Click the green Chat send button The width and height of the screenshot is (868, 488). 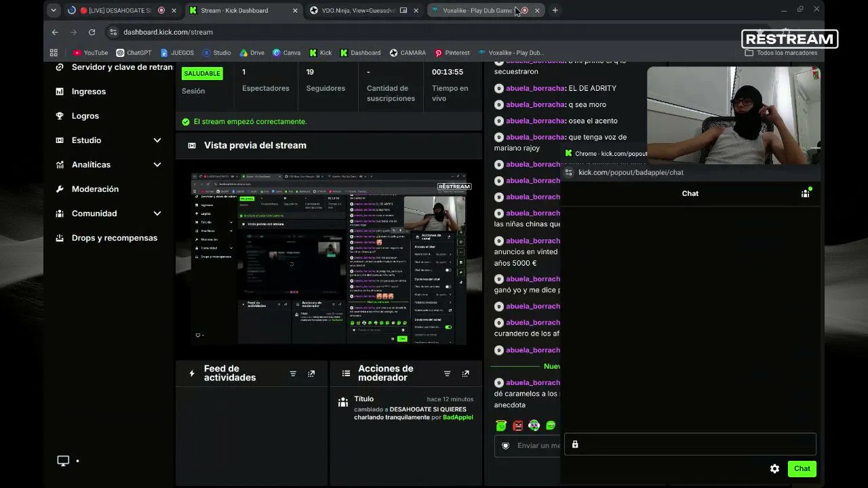[802, 468]
